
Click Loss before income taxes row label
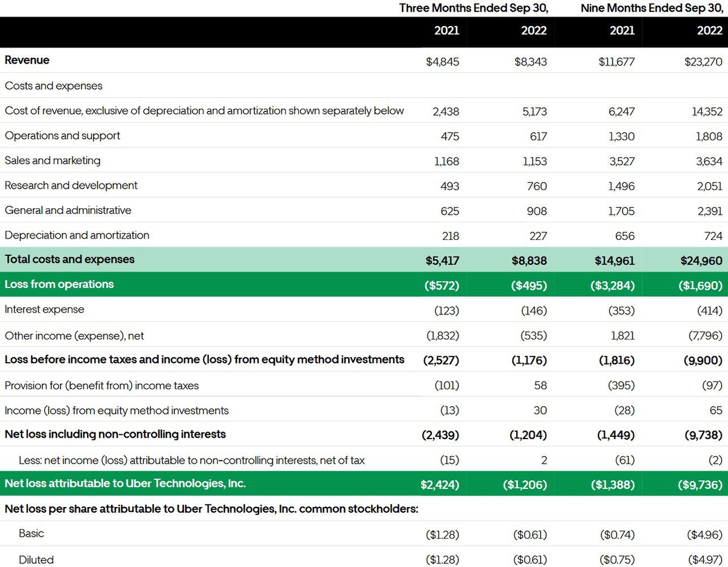204,359
